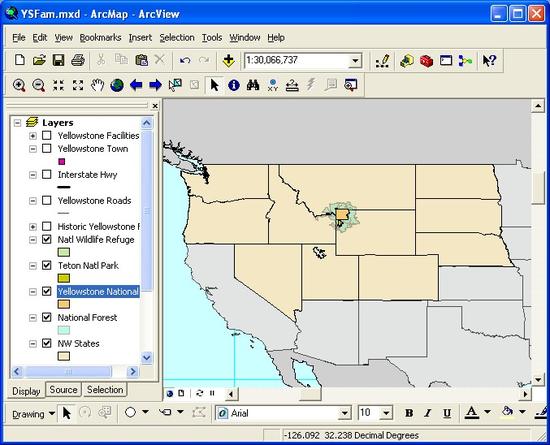Expand the Historic Yellowstone layer

(x=33, y=227)
